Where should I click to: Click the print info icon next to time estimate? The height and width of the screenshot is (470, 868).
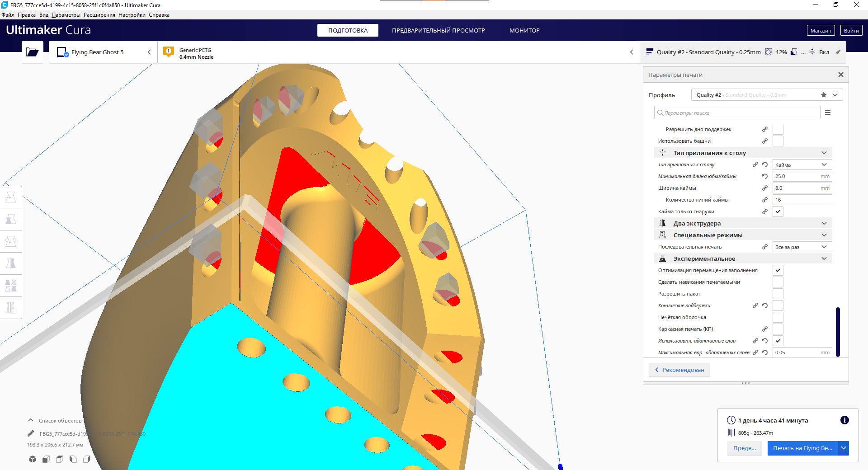844,420
